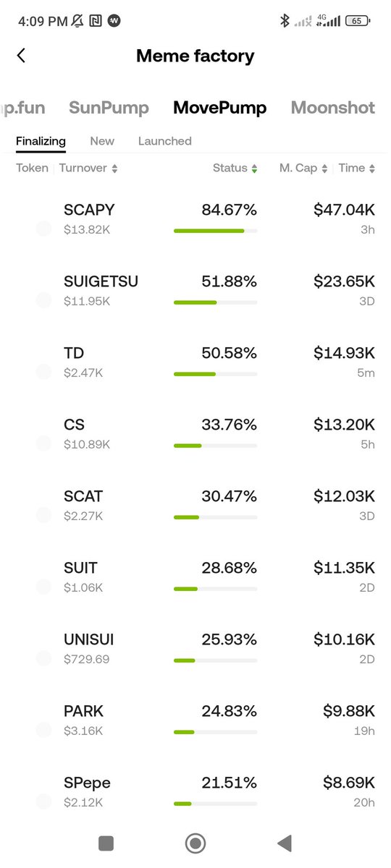Sort by Status arrows
This screenshot has width=391, height=868.
pos(254,169)
